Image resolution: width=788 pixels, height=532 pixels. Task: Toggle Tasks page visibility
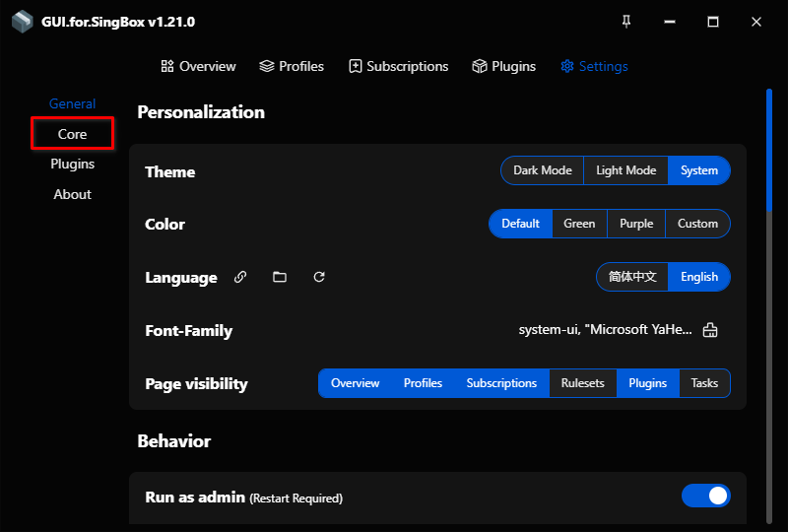tap(704, 383)
